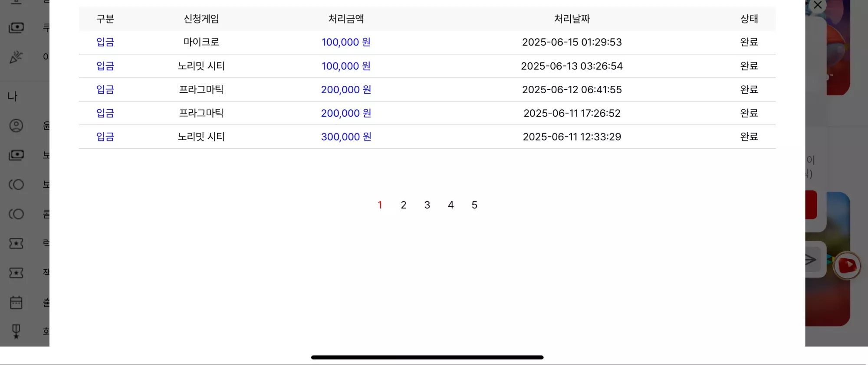Select the 마이크로 deposit row
This screenshot has height=365, width=868.
(x=427, y=42)
